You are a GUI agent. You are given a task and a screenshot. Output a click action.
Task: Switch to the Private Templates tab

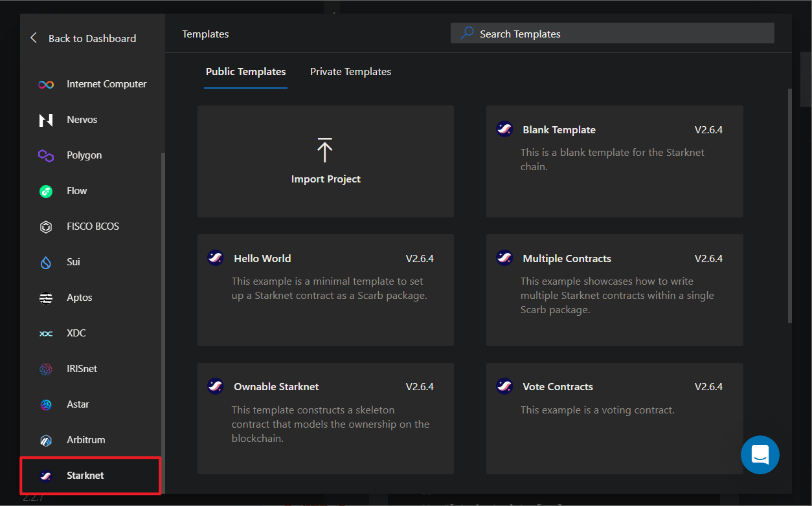pyautogui.click(x=350, y=72)
